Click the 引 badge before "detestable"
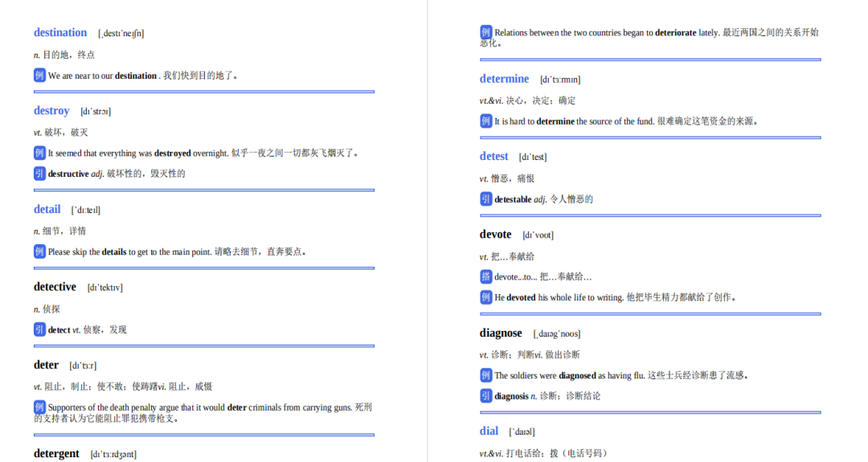 click(485, 199)
